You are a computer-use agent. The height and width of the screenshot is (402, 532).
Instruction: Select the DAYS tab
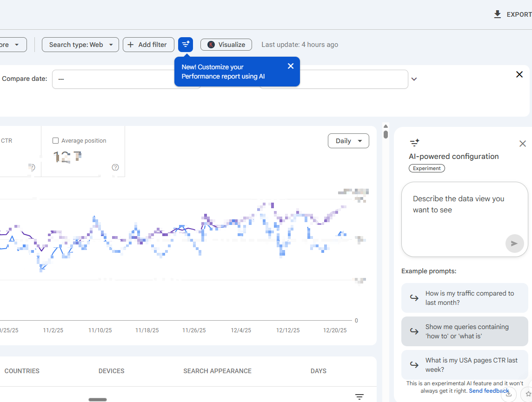pos(319,371)
